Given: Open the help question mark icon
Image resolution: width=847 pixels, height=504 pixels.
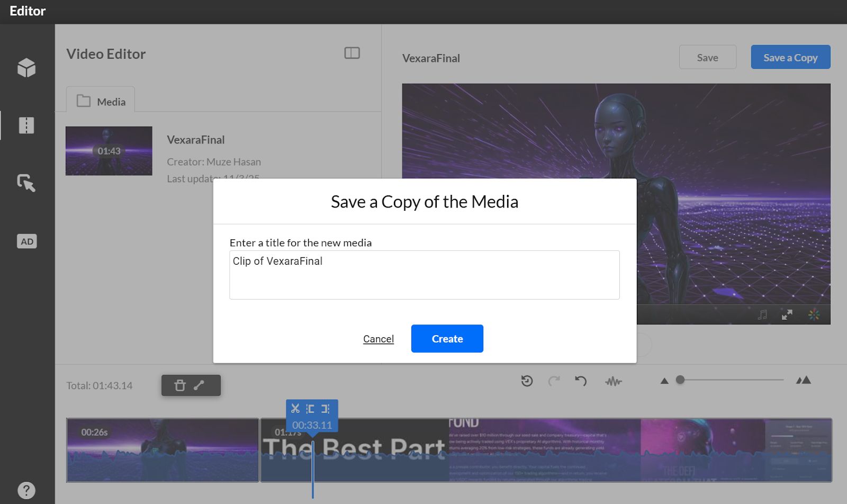Looking at the screenshot, I should coord(26,490).
